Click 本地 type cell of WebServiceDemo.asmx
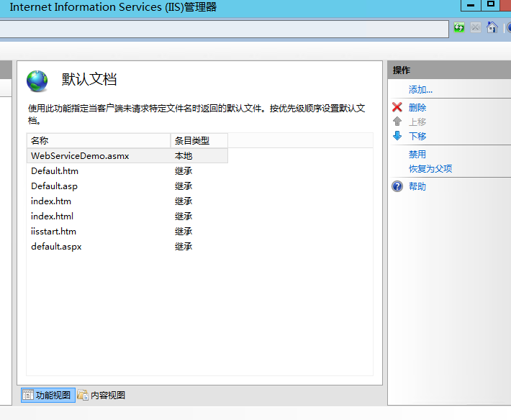 click(x=184, y=156)
